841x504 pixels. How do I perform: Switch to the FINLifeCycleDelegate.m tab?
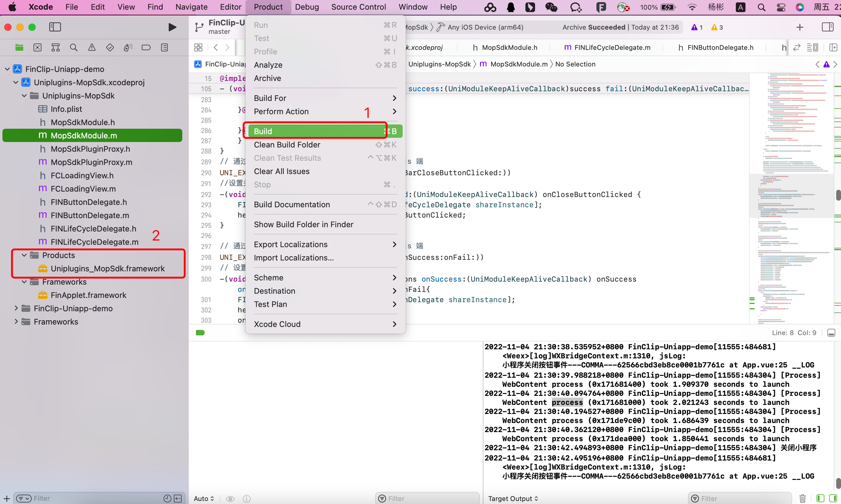607,47
